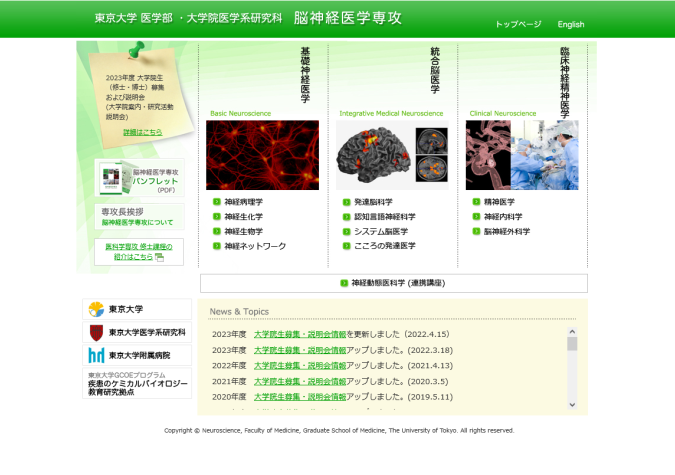Image resolution: width=675 pixels, height=475 pixels.
Task: Click the external window icon beside 紹介はこちら
Action: pyautogui.click(x=159, y=257)
